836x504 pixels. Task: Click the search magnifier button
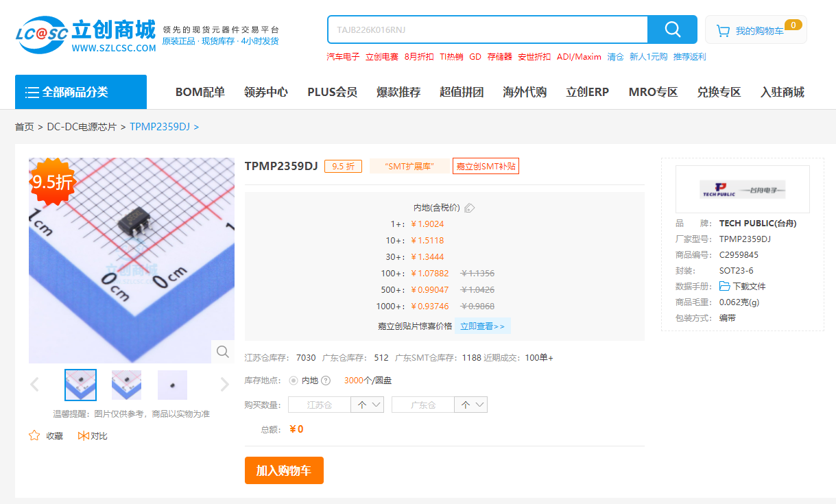point(672,29)
